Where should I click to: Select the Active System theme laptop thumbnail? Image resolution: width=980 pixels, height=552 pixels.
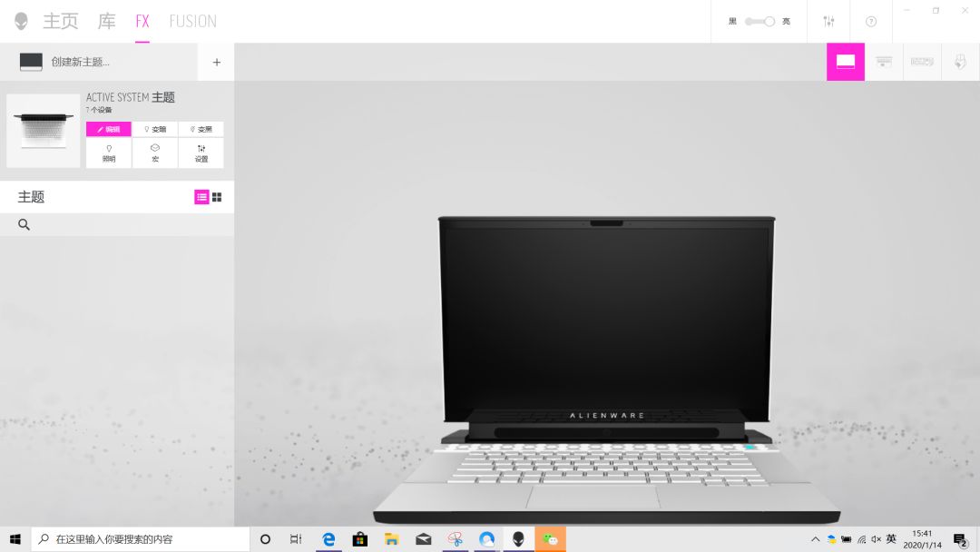pyautogui.click(x=44, y=131)
